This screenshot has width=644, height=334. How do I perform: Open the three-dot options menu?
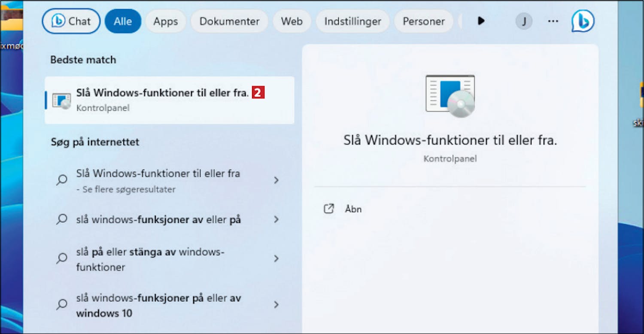pos(553,21)
